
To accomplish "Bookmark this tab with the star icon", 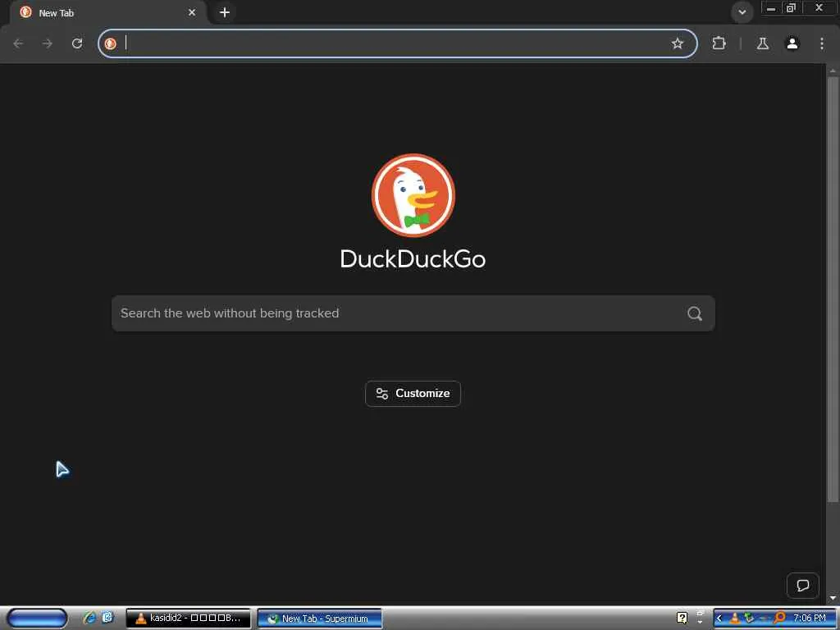I will pyautogui.click(x=677, y=43).
